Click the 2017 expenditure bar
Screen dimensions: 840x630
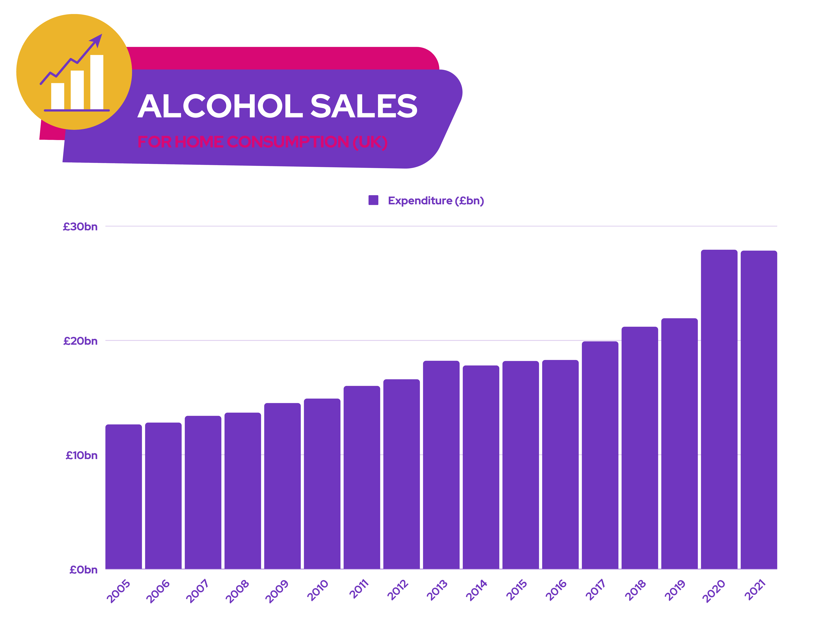click(600, 456)
